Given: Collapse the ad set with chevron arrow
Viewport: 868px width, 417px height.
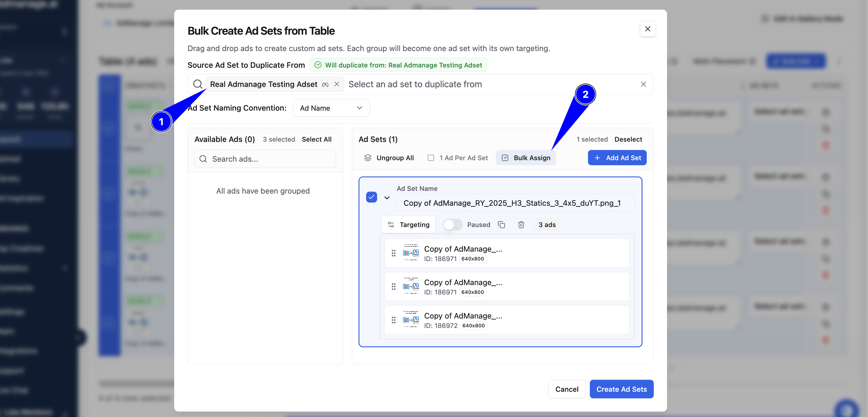Looking at the screenshot, I should pos(387,198).
